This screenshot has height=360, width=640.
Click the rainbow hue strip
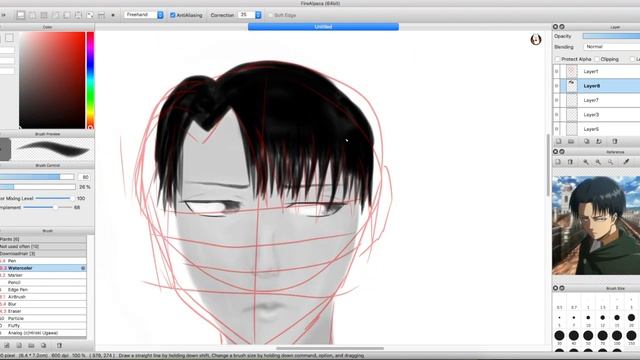(x=90, y=80)
